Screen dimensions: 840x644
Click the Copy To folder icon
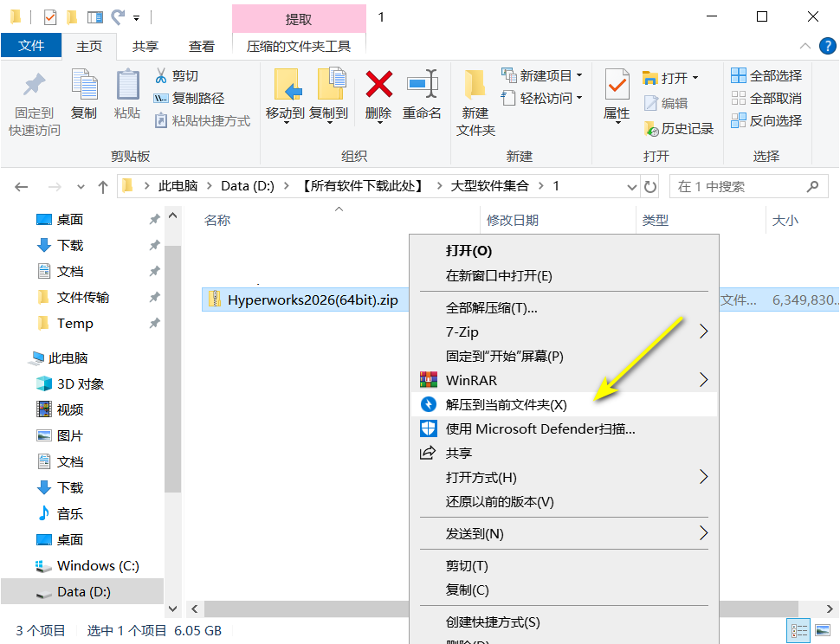[331, 85]
